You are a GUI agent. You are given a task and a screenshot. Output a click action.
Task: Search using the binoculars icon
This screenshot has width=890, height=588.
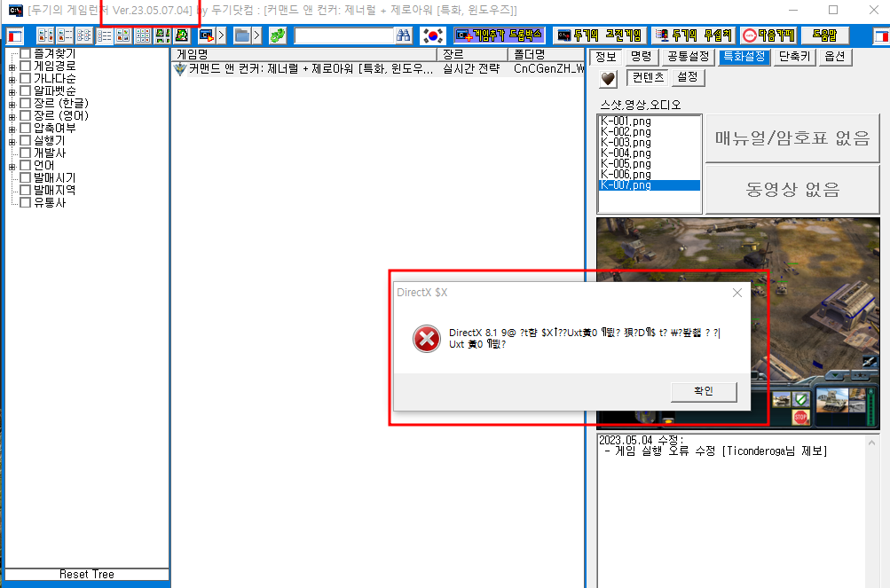[x=403, y=35]
